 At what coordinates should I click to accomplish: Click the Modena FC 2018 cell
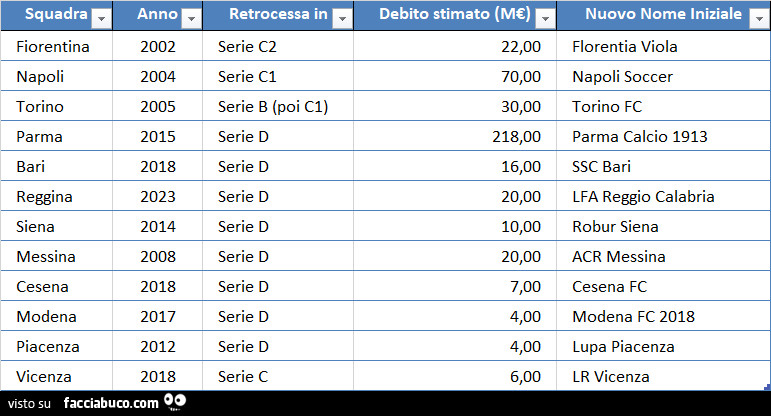click(633, 316)
